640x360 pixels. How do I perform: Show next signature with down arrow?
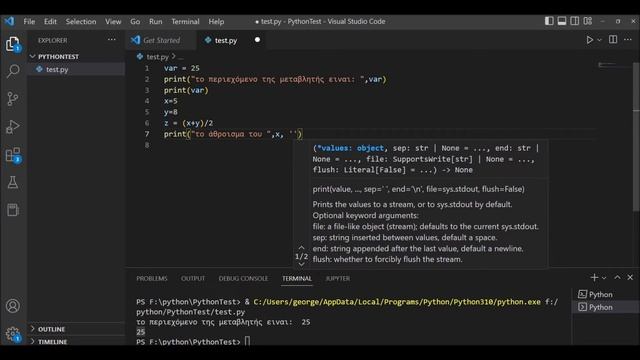pyautogui.click(x=301, y=264)
